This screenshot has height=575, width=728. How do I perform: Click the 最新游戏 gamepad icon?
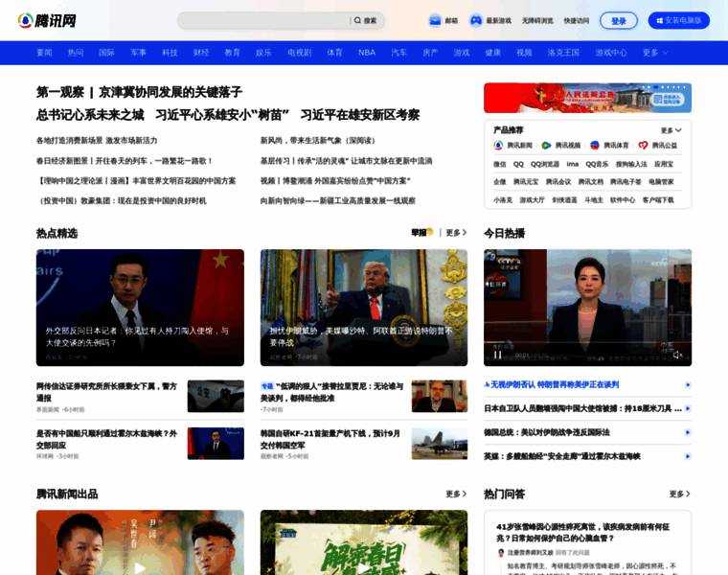tap(475, 20)
